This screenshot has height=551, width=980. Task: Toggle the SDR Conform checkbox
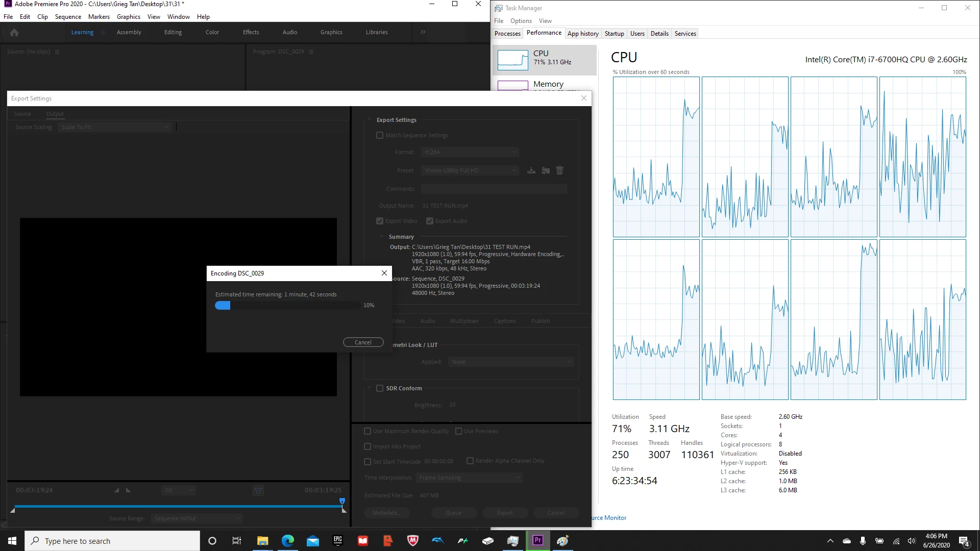point(380,389)
